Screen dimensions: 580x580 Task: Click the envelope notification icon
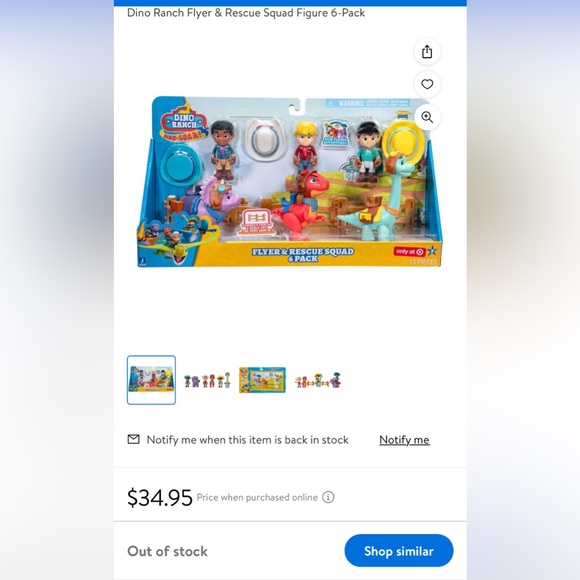point(134,439)
